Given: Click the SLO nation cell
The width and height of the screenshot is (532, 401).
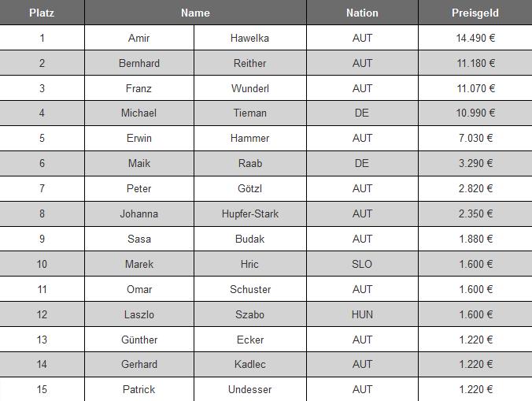Looking at the screenshot, I should click(x=362, y=264).
